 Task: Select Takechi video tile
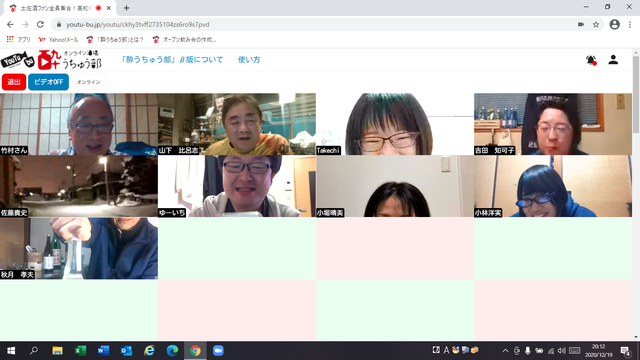click(395, 124)
